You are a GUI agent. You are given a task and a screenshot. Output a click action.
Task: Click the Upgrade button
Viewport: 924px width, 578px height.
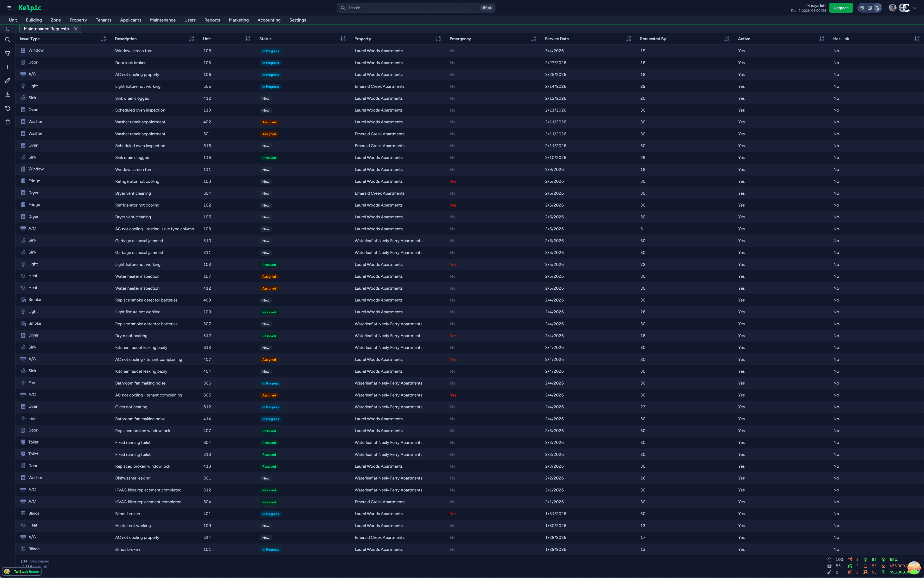pyautogui.click(x=841, y=8)
